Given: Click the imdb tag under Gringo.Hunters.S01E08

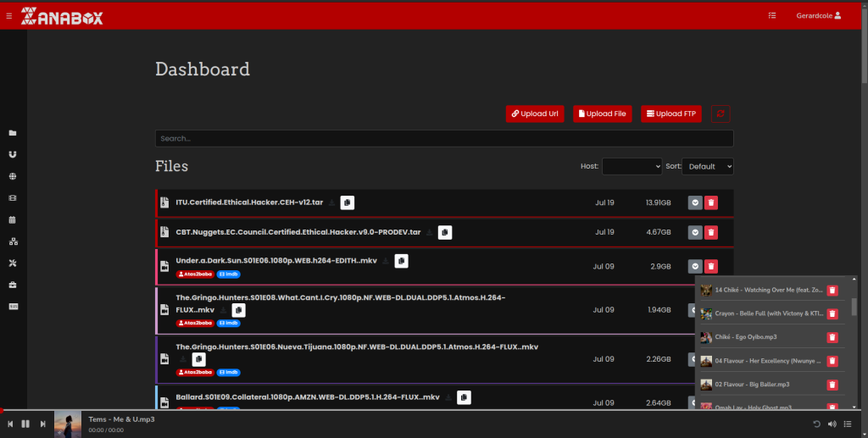Looking at the screenshot, I should pyautogui.click(x=228, y=324).
